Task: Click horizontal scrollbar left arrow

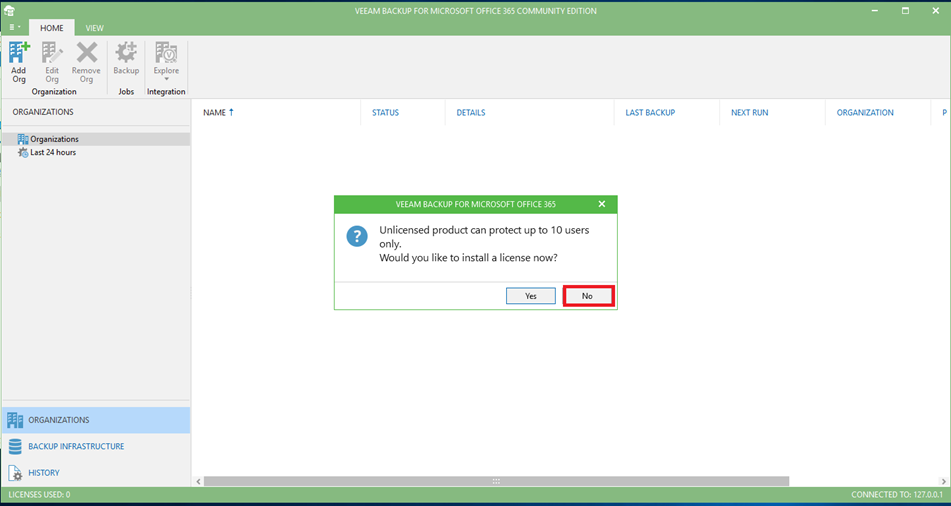Action: [x=198, y=481]
